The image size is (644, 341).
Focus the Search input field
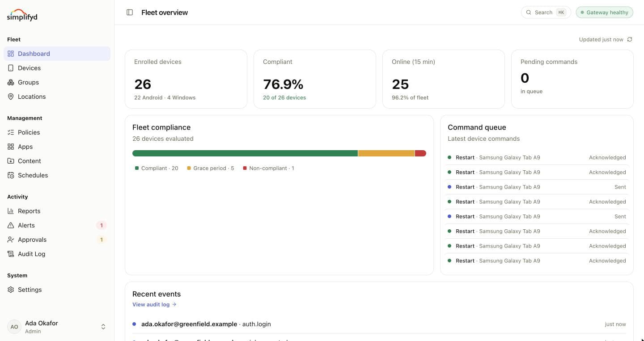[546, 13]
